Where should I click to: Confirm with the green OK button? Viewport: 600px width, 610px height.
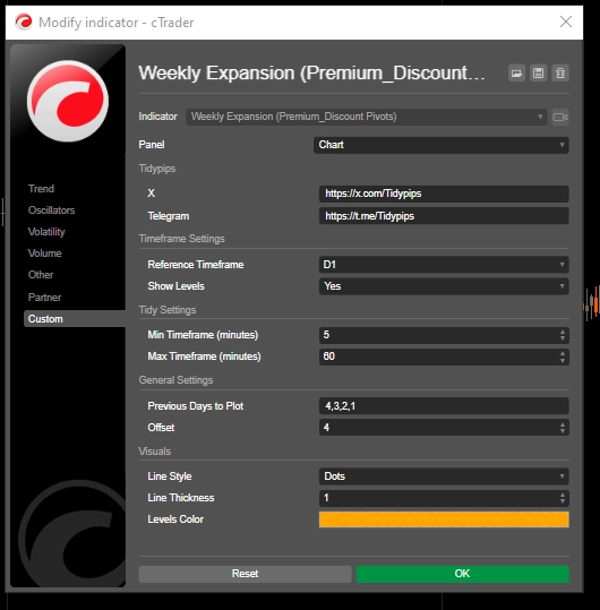pyautogui.click(x=462, y=573)
